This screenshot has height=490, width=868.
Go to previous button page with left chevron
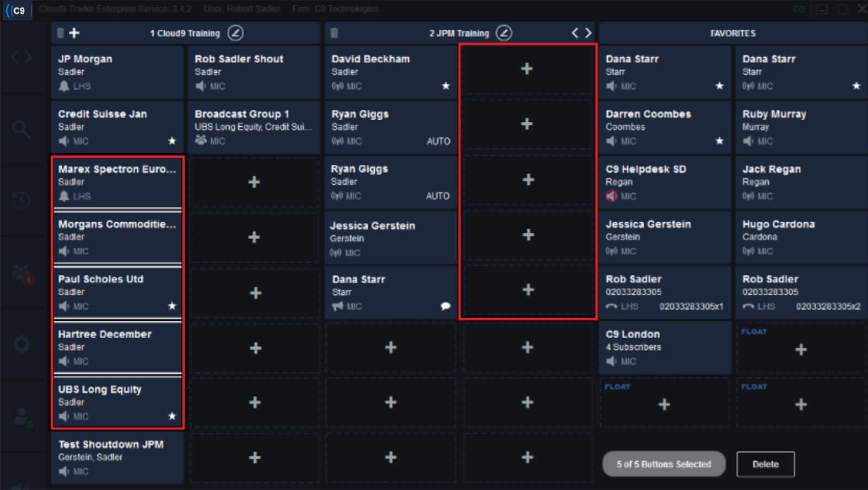(575, 33)
